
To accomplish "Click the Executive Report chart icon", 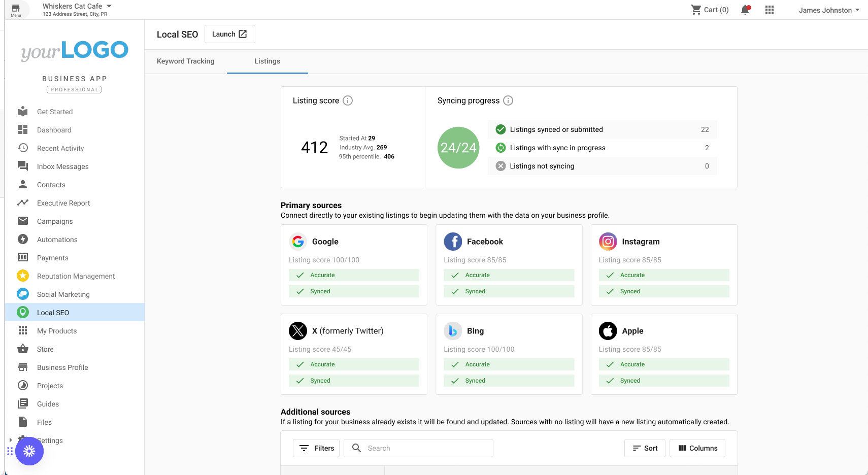I will pos(23,202).
